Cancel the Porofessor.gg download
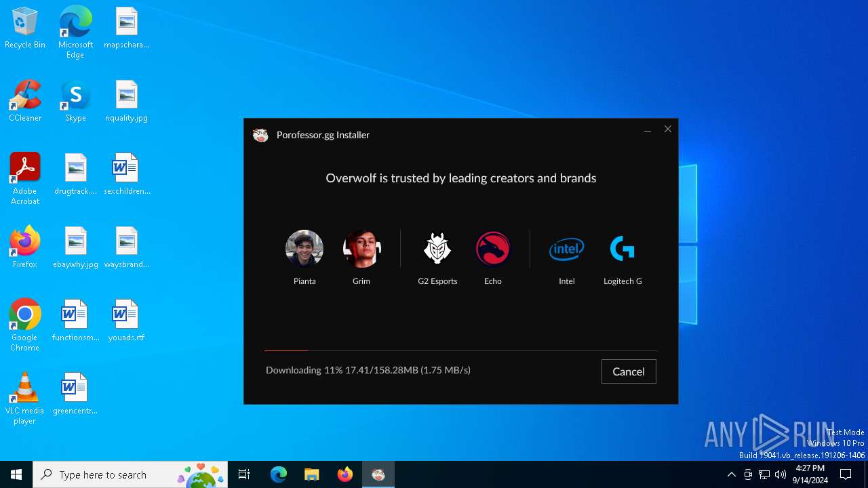This screenshot has width=868, height=488. click(629, 371)
